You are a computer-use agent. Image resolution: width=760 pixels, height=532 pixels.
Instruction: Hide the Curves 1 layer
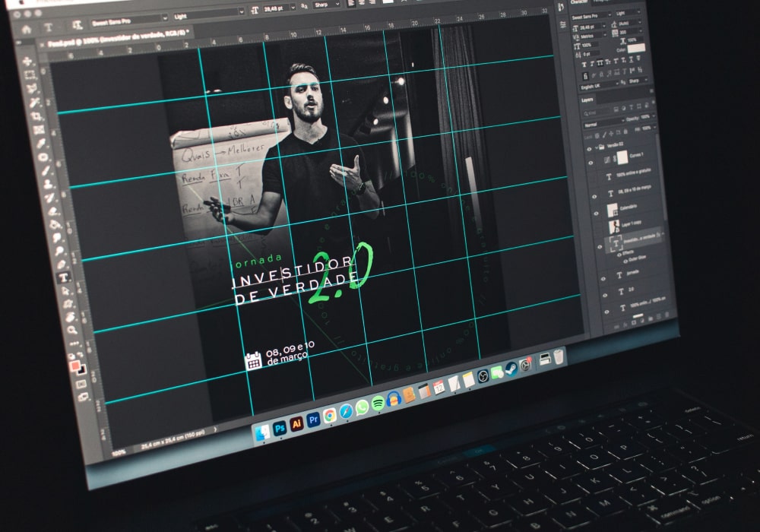pos(591,163)
